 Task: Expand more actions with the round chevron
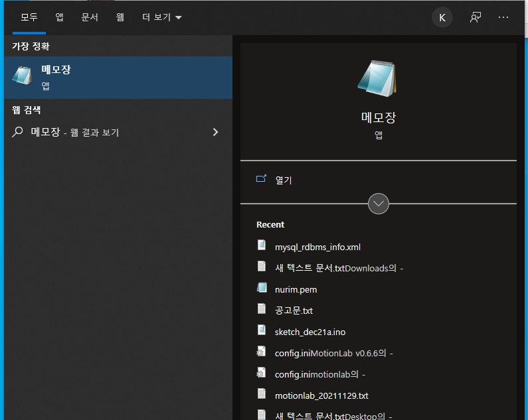(379, 204)
